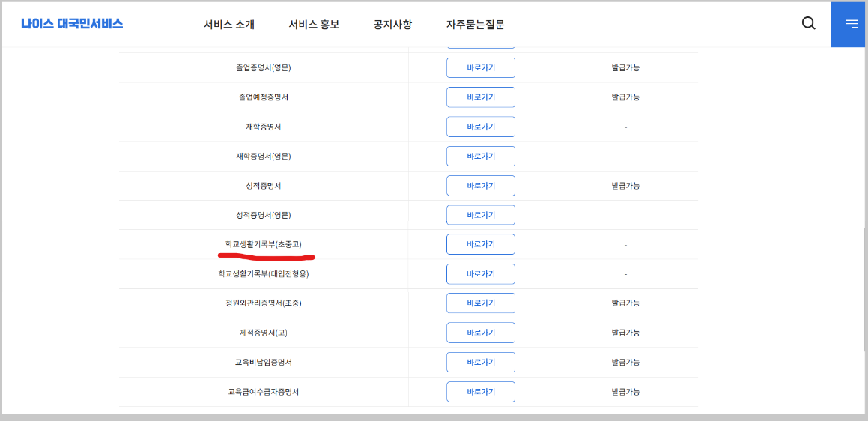Click 발급가능 status for 졸업증명서(영문)
Image resolution: width=868 pixels, height=421 pixels.
(x=625, y=68)
